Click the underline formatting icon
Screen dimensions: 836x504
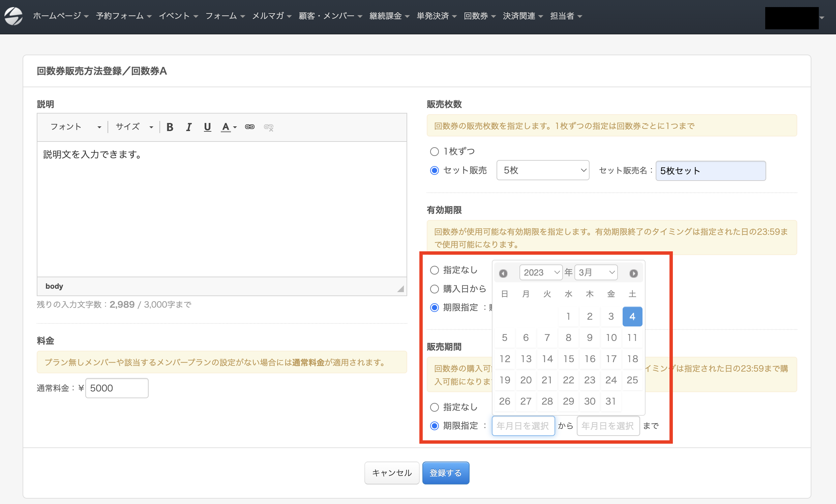pos(207,127)
